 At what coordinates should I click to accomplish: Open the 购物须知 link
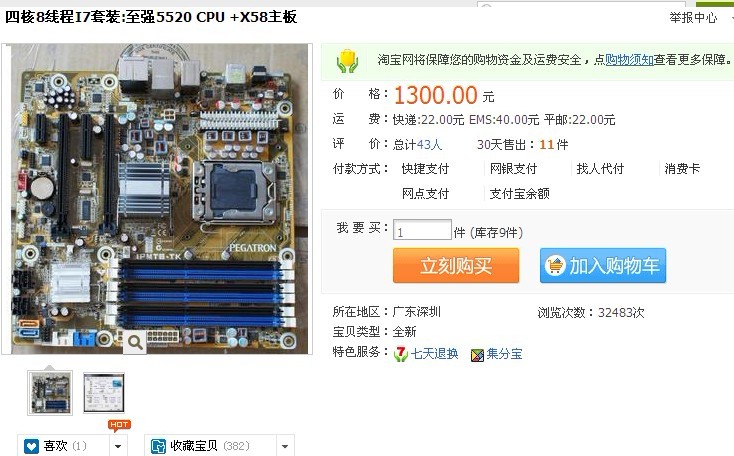click(x=629, y=60)
